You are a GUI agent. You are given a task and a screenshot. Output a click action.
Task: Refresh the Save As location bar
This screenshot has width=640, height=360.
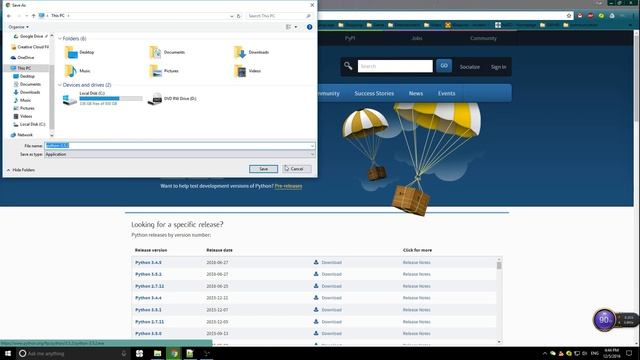tap(239, 16)
